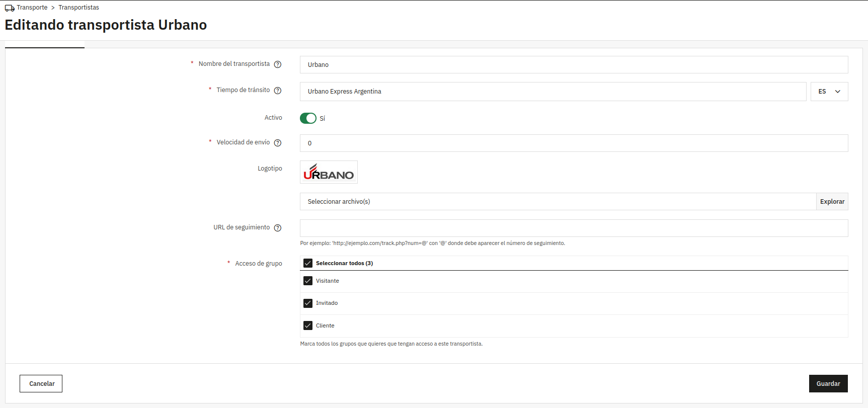Click the truck icon in the breadcrumb
Image resolution: width=868 pixels, height=408 pixels.
pyautogui.click(x=10, y=8)
